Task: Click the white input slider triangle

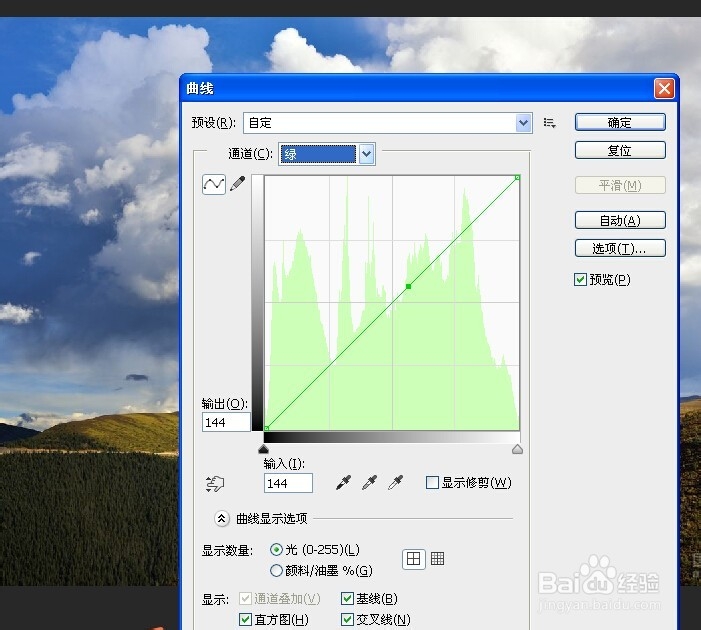Action: [517, 449]
